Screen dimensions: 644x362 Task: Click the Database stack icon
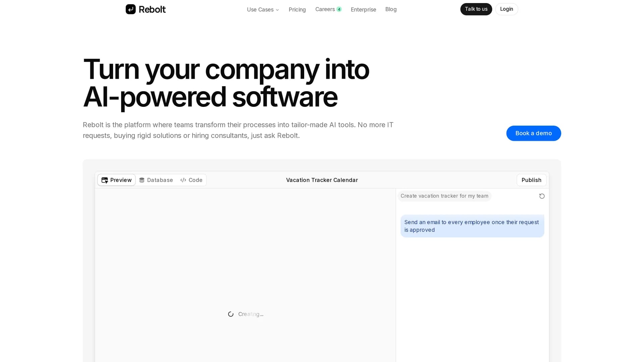[x=142, y=180]
